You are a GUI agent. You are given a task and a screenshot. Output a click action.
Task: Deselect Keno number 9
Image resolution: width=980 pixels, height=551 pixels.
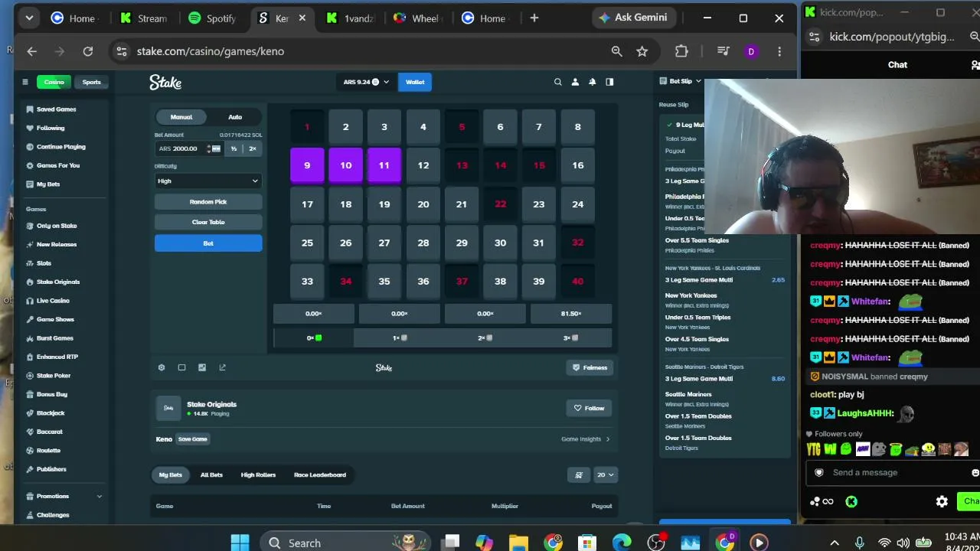[307, 165]
